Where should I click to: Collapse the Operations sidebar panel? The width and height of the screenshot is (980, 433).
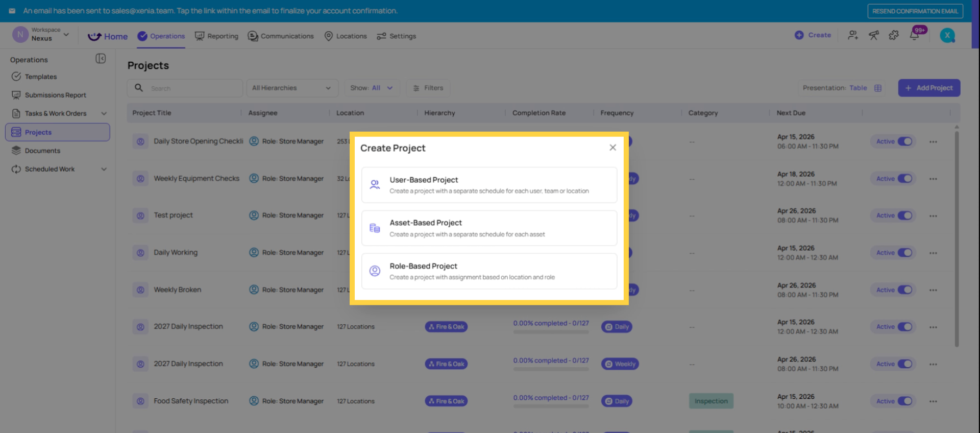(101, 59)
